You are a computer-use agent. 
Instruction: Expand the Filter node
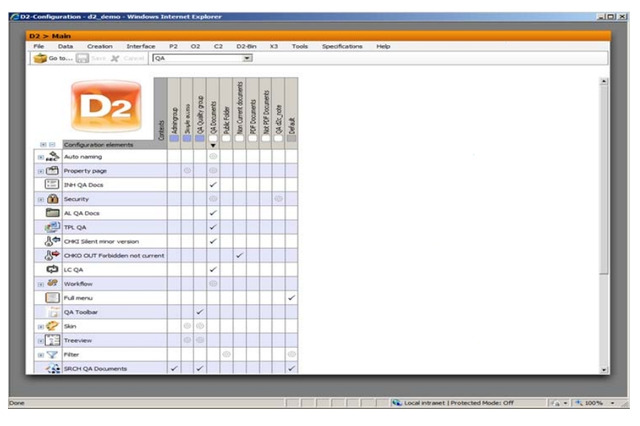click(40, 355)
